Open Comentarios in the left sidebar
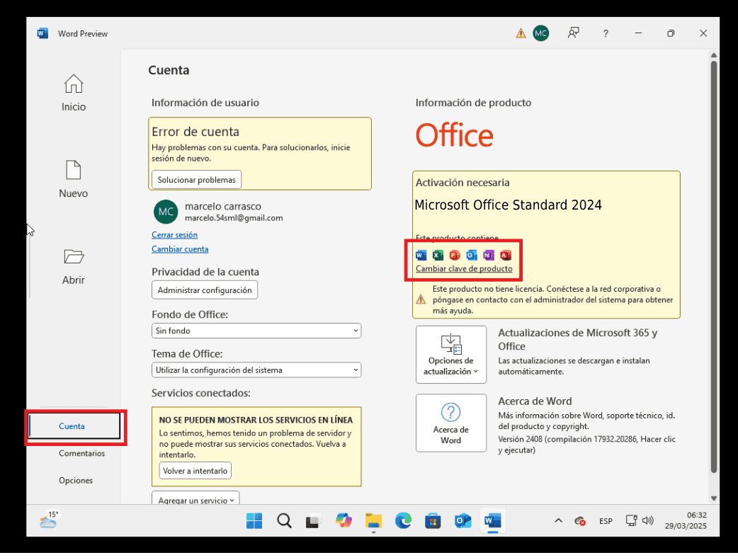The width and height of the screenshot is (738, 560). point(81,453)
